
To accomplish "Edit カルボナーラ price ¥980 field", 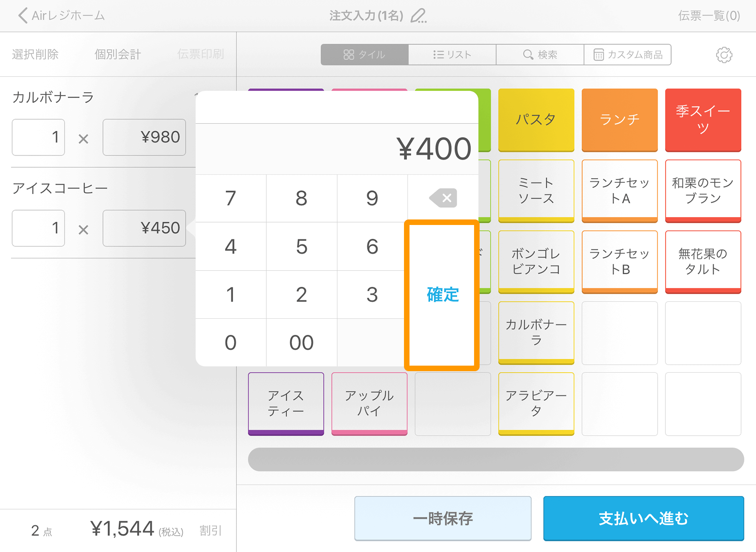I will (x=144, y=137).
